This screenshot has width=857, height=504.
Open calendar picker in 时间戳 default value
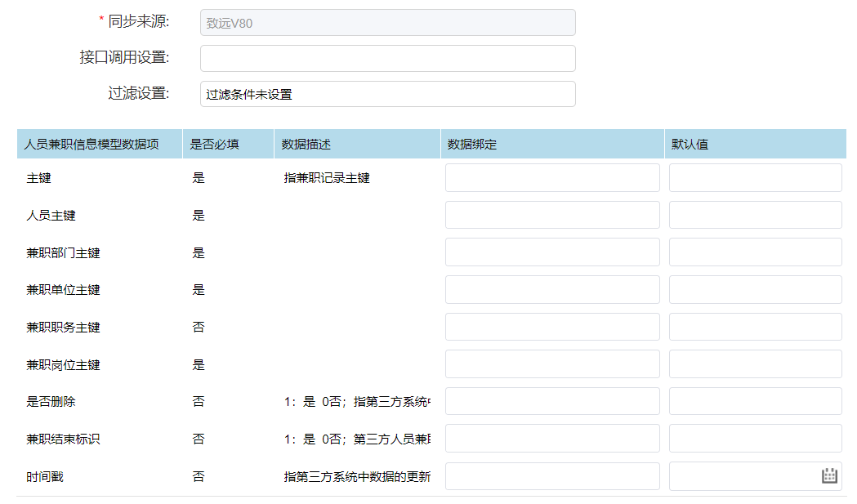coord(829,476)
